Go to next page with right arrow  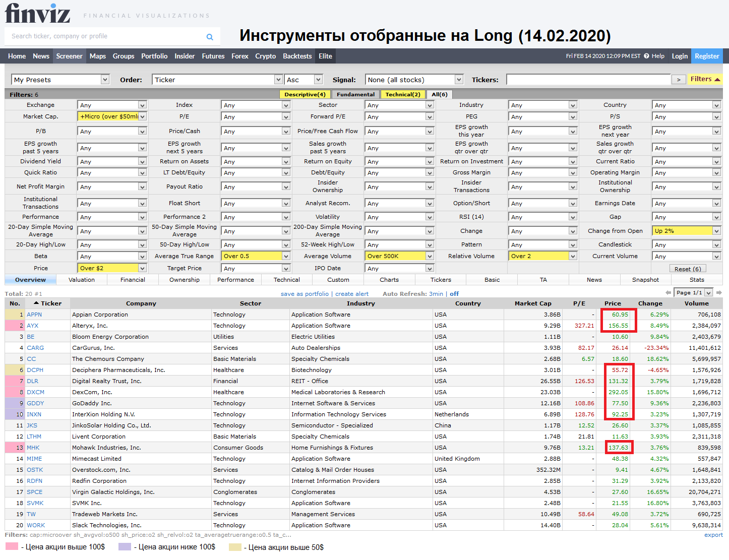(719, 293)
